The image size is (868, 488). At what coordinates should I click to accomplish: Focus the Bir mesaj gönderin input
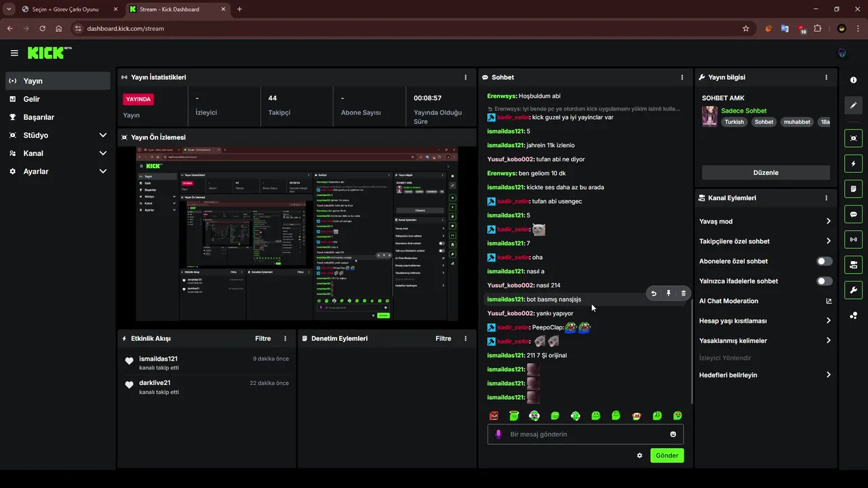click(x=585, y=434)
